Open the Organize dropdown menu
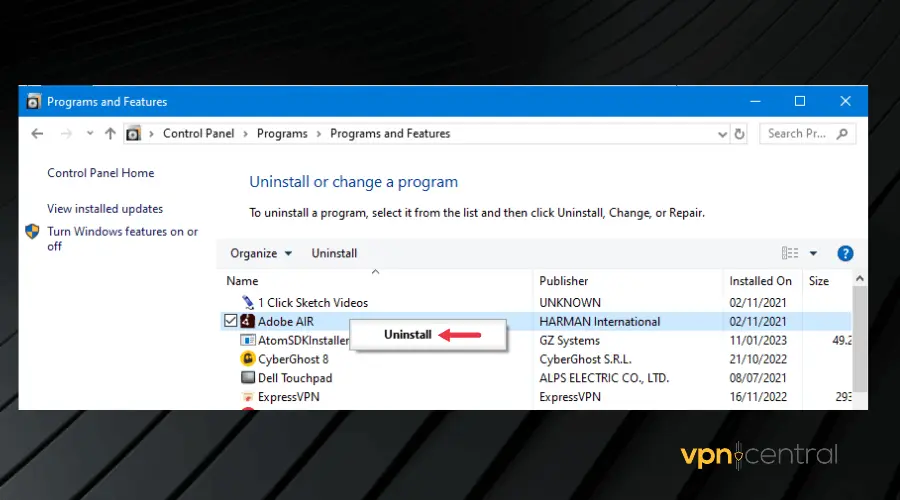 click(261, 253)
